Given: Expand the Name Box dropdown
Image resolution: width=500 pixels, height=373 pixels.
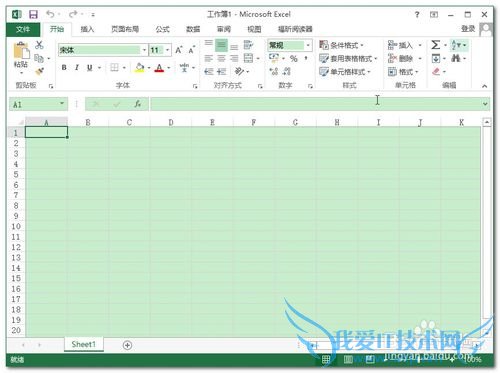Looking at the screenshot, I should pos(62,104).
